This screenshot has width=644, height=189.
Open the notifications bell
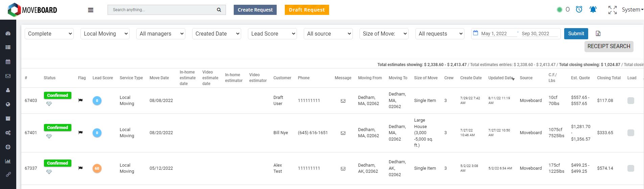point(593,9)
